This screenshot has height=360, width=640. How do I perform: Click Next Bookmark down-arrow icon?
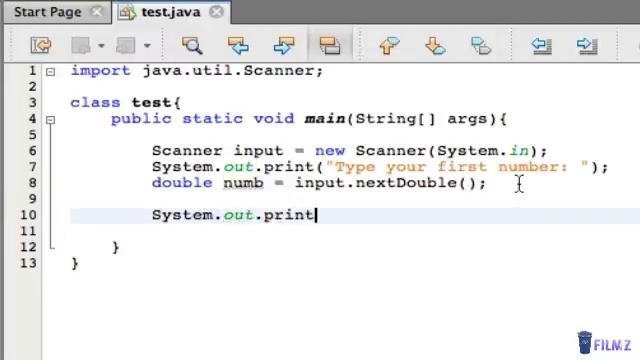pyautogui.click(x=435, y=45)
